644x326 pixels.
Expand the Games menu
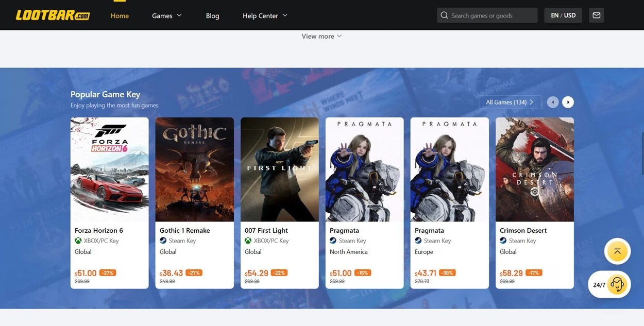coord(167,15)
